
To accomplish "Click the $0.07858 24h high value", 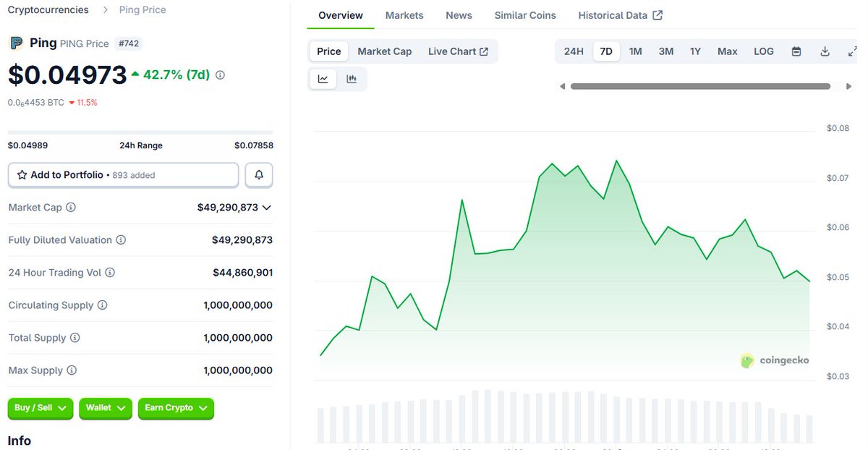I will pyautogui.click(x=254, y=145).
